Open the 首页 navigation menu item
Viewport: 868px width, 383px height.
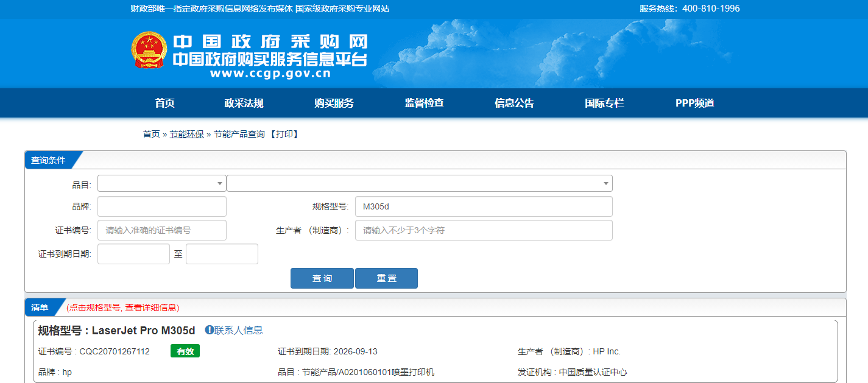tap(164, 103)
